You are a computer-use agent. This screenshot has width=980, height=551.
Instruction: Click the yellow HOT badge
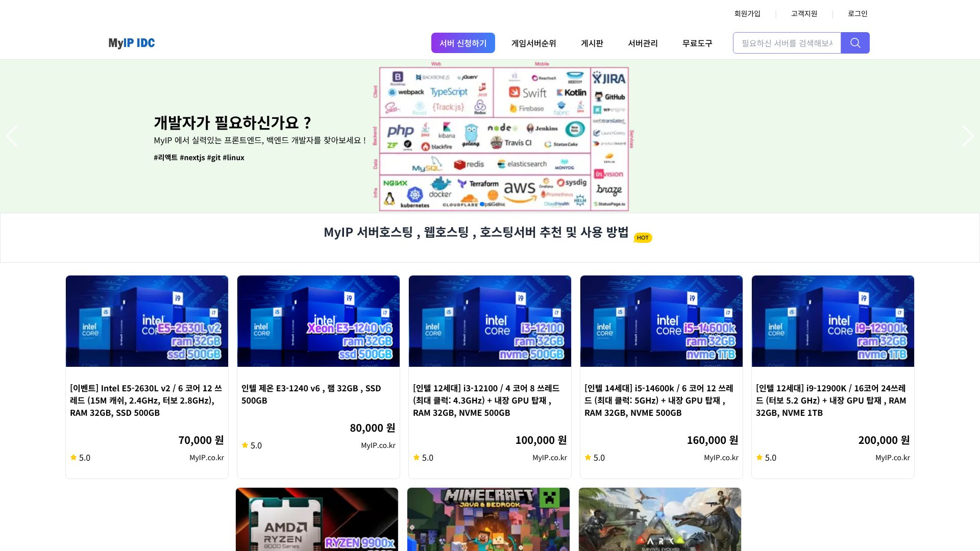coord(643,238)
